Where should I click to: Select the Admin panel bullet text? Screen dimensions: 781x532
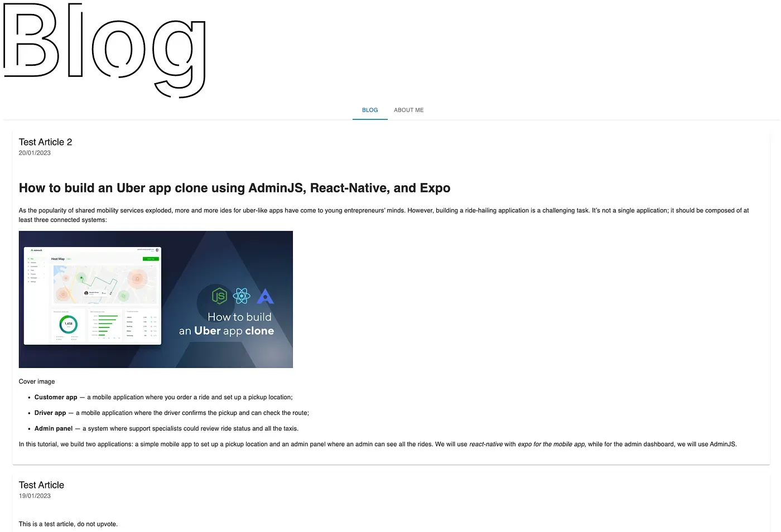coord(166,428)
